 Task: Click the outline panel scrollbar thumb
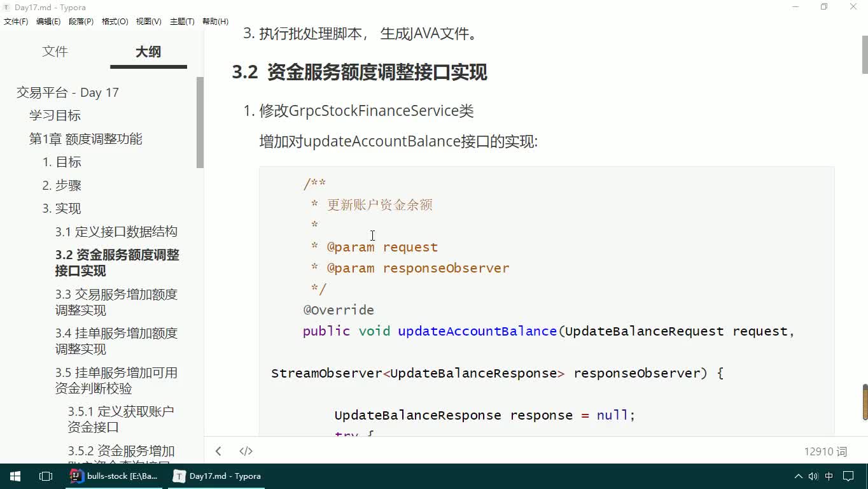tap(200, 122)
